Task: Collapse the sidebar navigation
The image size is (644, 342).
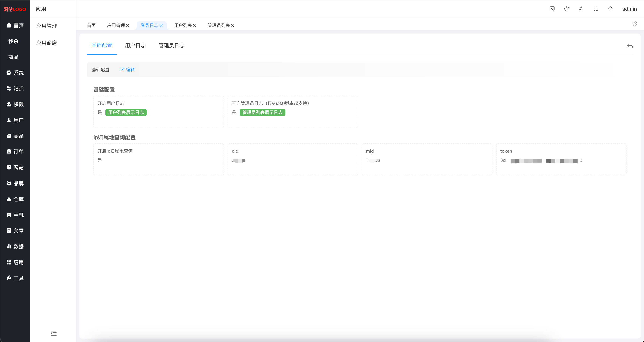Action: pyautogui.click(x=54, y=333)
